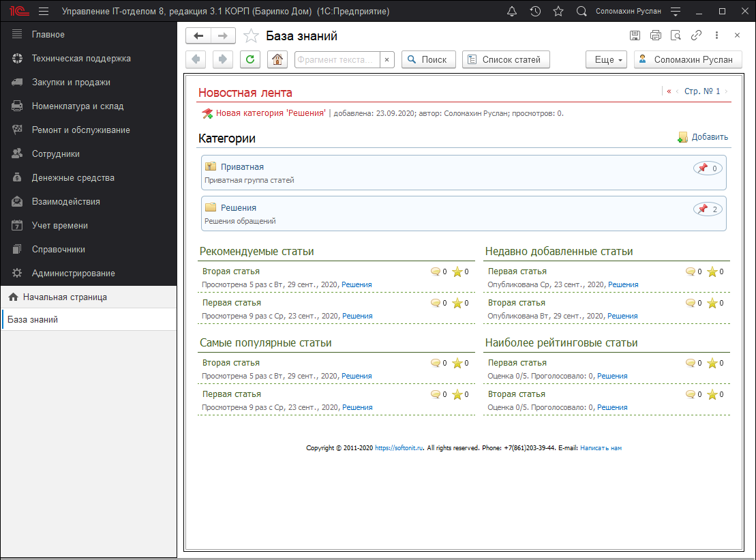
Task: Open three-dot more options menu
Action: (716, 35)
